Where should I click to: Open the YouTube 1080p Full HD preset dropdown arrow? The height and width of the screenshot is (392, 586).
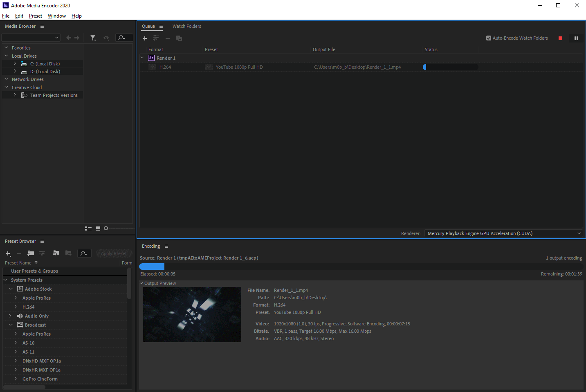click(209, 67)
